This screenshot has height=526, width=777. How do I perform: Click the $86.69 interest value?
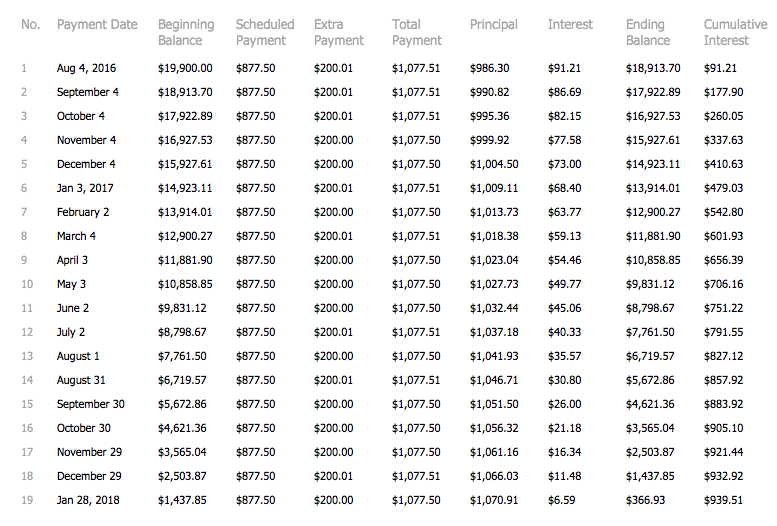[564, 92]
